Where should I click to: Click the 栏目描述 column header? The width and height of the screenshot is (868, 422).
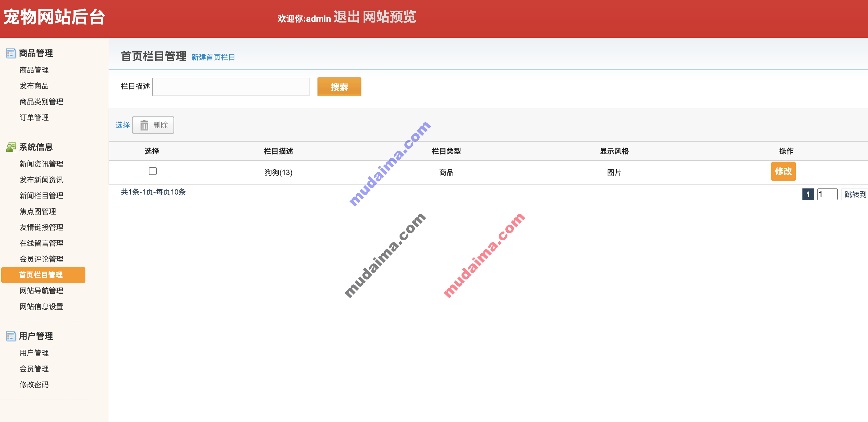278,151
